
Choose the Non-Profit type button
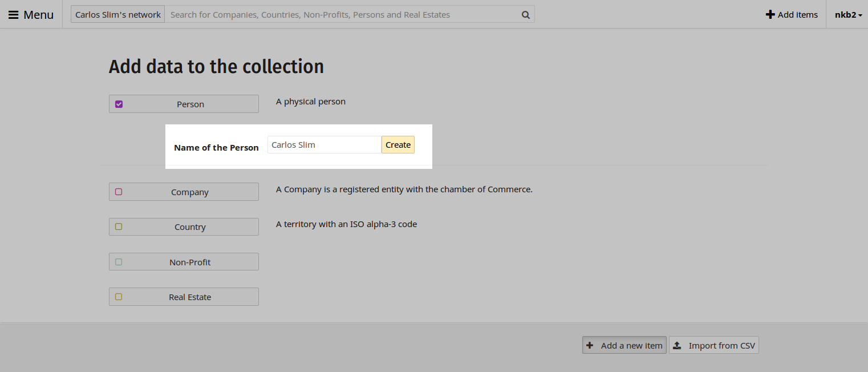point(184,262)
